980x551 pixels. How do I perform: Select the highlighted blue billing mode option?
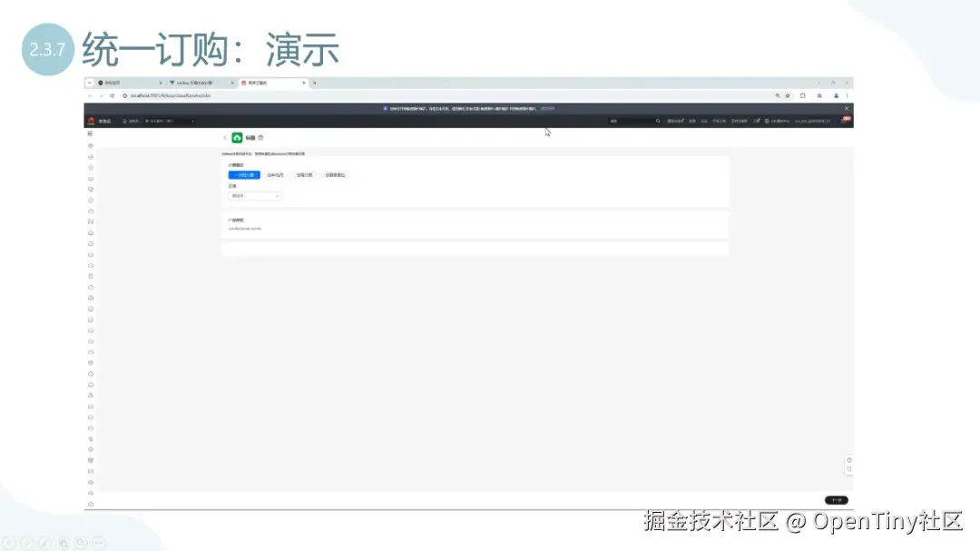pyautogui.click(x=244, y=175)
